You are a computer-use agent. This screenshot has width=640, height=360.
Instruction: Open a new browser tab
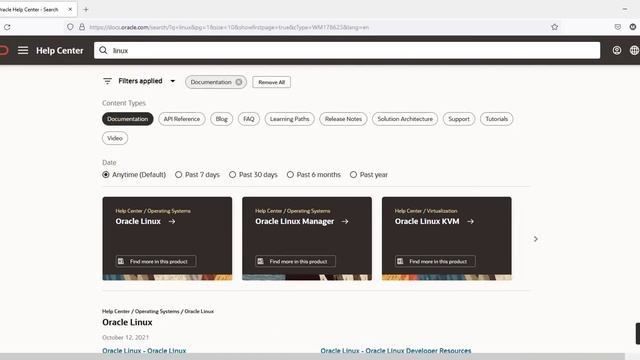point(86,9)
